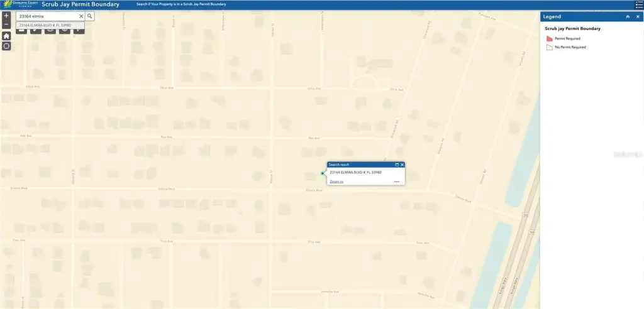The width and height of the screenshot is (644, 309).
Task: Select suggestion 23164 ELMIRA BLVD #, FL 33980
Action: (45, 25)
